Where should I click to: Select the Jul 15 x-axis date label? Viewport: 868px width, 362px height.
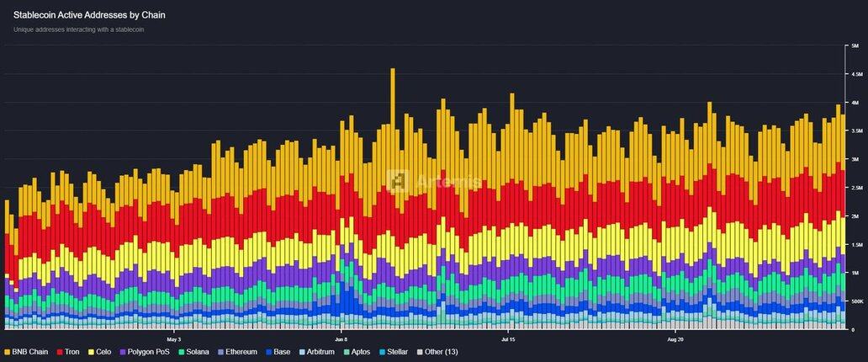[x=510, y=339]
